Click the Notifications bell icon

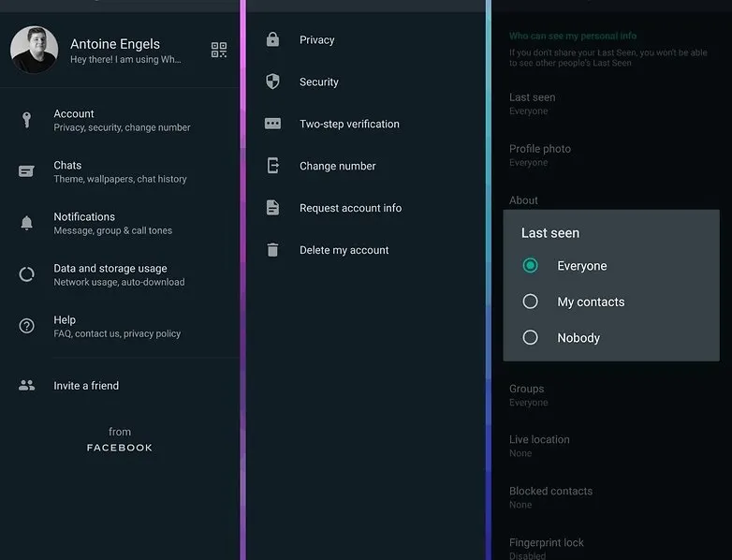pyautogui.click(x=27, y=223)
